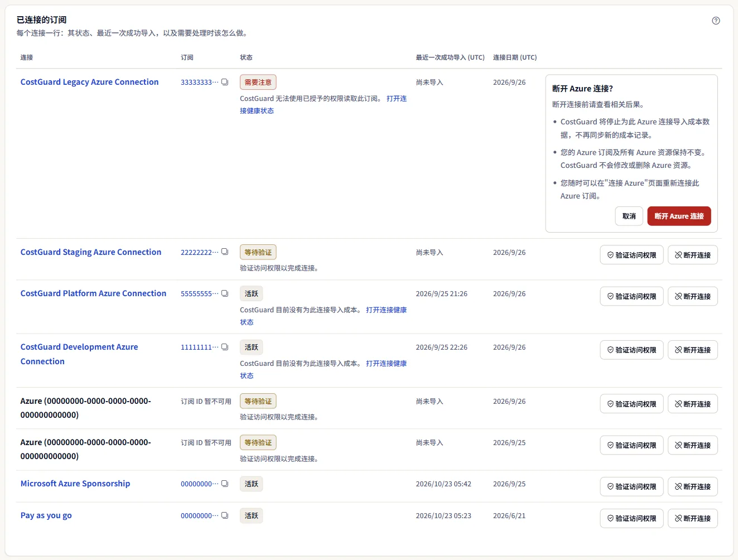The width and height of the screenshot is (738, 560).
Task: Select the 等待验证 badge in Staging row
Action: click(258, 252)
